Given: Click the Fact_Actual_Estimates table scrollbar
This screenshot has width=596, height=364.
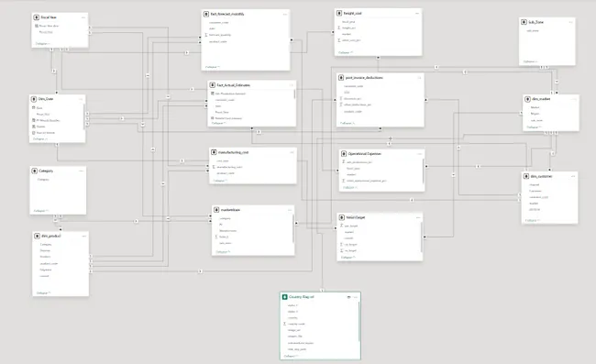Looking at the screenshot, I should tap(294, 94).
